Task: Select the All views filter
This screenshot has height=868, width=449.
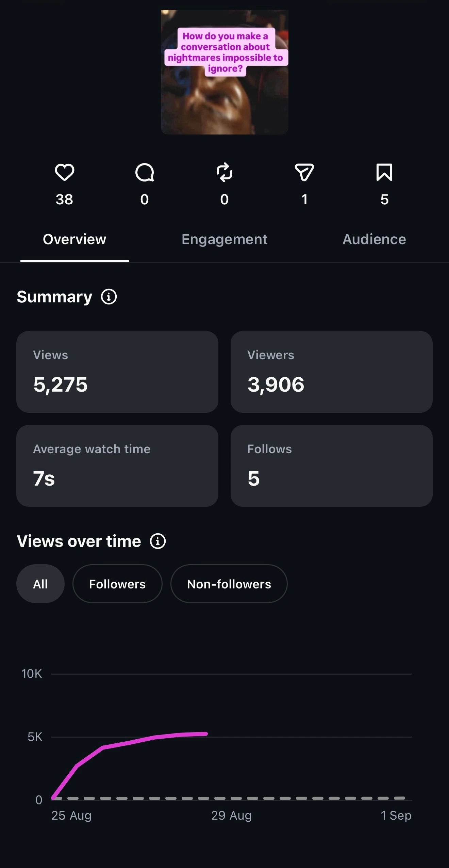Action: [40, 584]
